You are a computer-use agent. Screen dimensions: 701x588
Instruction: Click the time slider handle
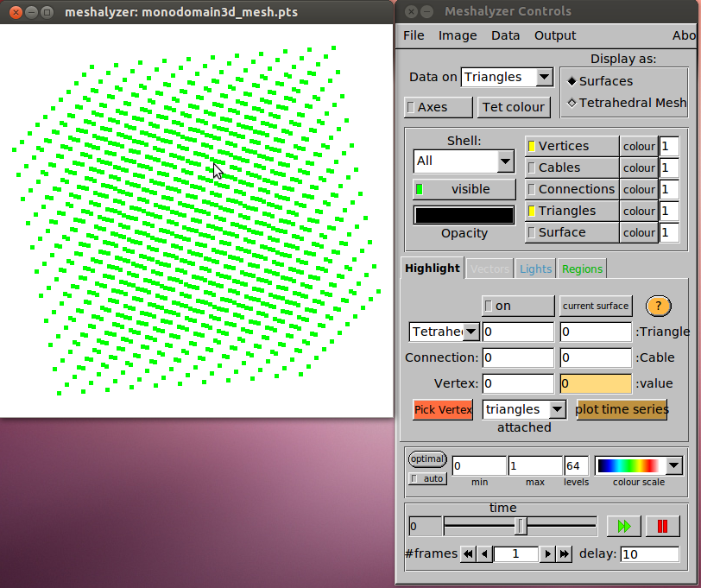point(521,526)
